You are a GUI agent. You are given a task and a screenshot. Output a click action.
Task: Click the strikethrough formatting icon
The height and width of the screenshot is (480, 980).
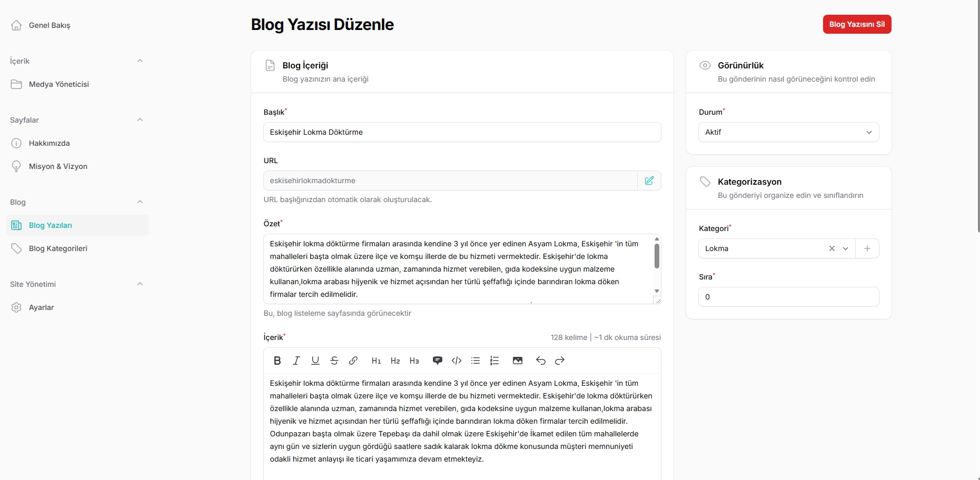(x=334, y=361)
